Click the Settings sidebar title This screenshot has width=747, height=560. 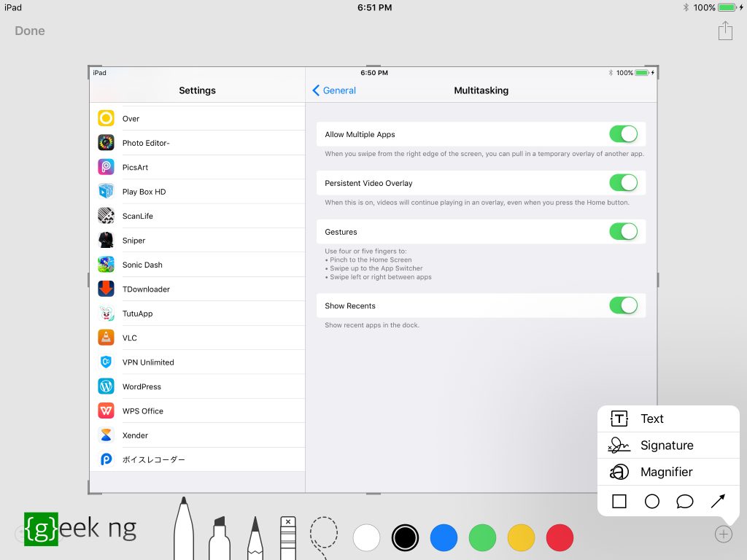[197, 90]
